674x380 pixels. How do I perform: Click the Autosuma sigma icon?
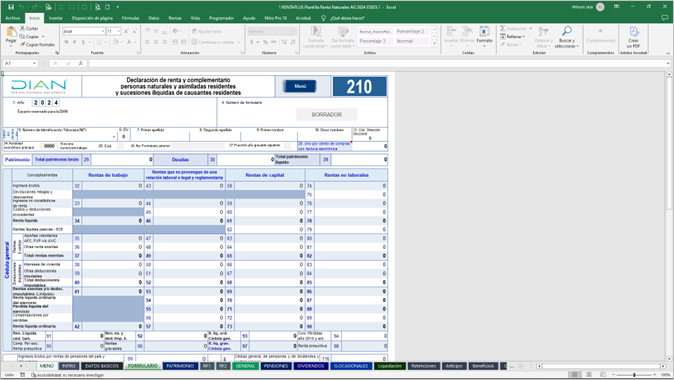click(503, 28)
